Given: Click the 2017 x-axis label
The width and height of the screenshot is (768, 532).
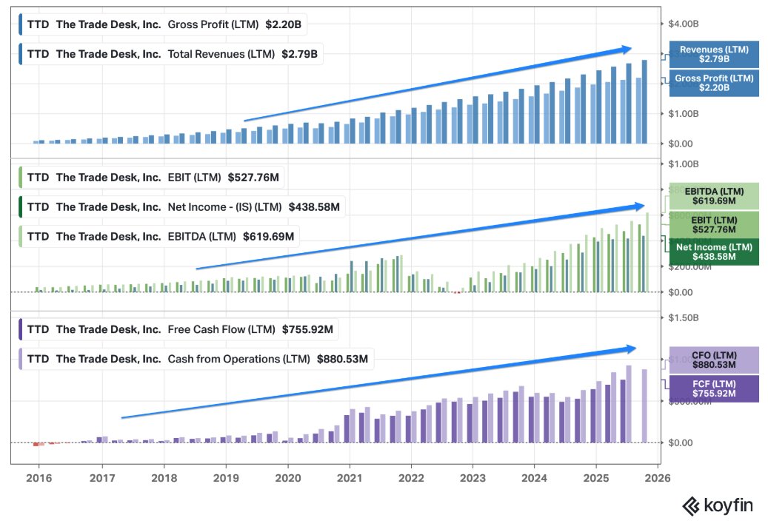Looking at the screenshot, I should (102, 478).
